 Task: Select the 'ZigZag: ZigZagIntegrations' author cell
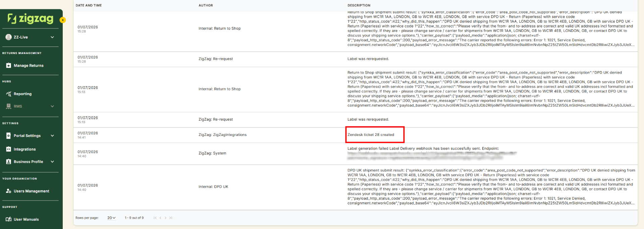(222, 135)
